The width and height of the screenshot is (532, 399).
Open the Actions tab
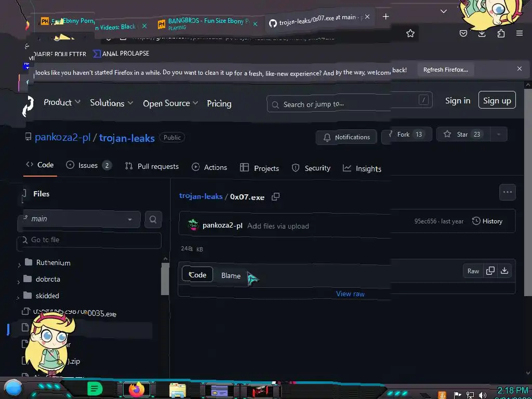[209, 167]
